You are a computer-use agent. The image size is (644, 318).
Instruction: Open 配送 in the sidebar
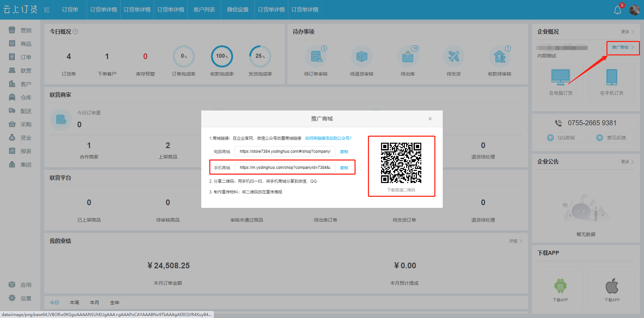pyautogui.click(x=20, y=111)
